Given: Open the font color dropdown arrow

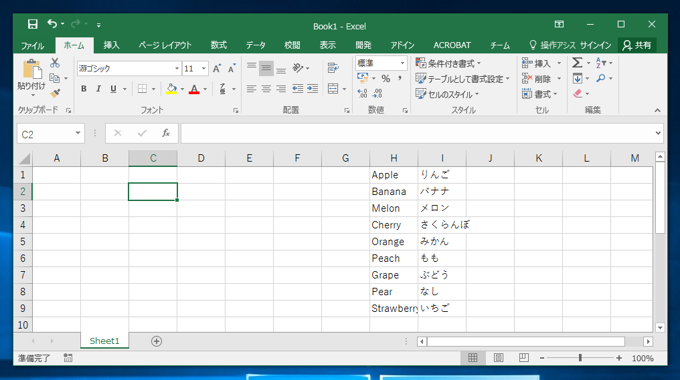Looking at the screenshot, I should point(205,89).
